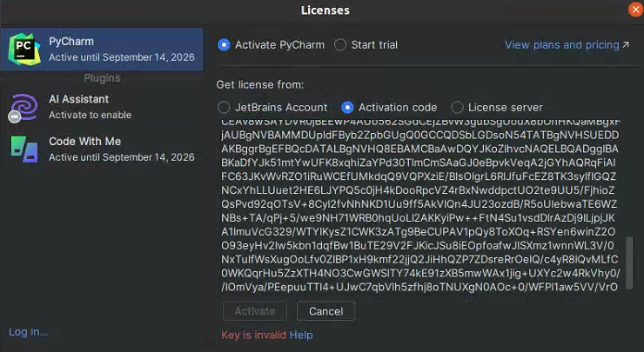Choose the Start trial radio option
This screenshot has width=644, height=352.
point(340,45)
